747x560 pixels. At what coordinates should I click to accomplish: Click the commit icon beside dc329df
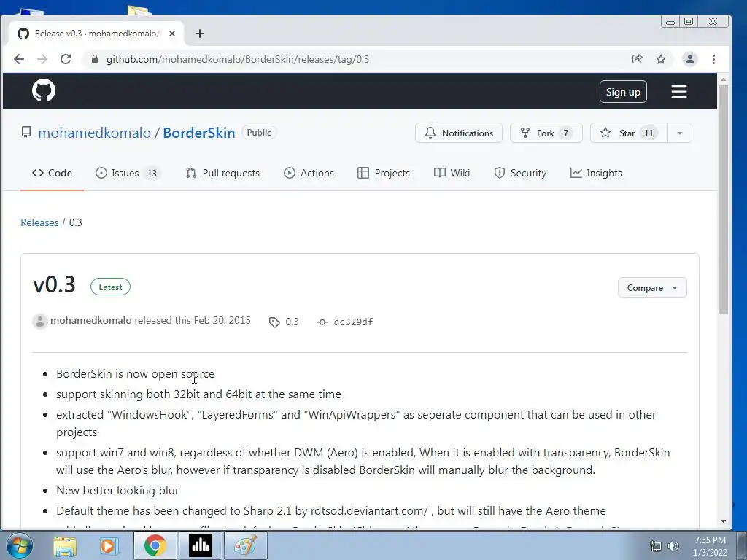click(322, 322)
